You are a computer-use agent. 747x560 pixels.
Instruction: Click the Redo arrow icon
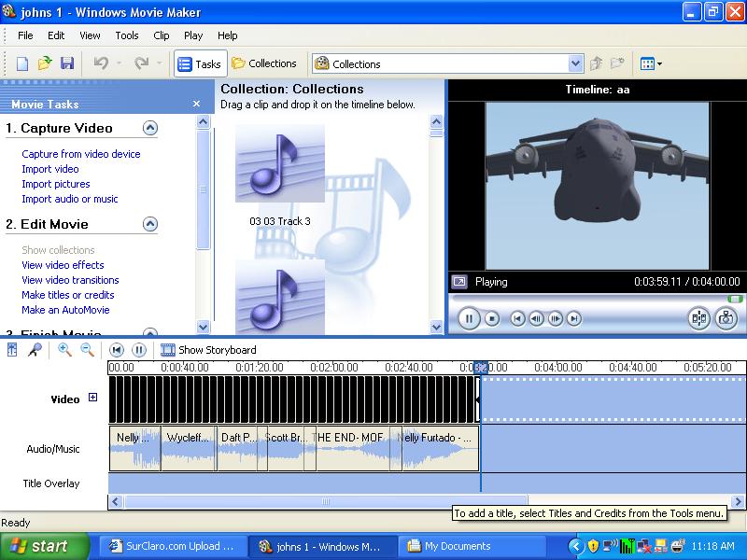[x=142, y=63]
